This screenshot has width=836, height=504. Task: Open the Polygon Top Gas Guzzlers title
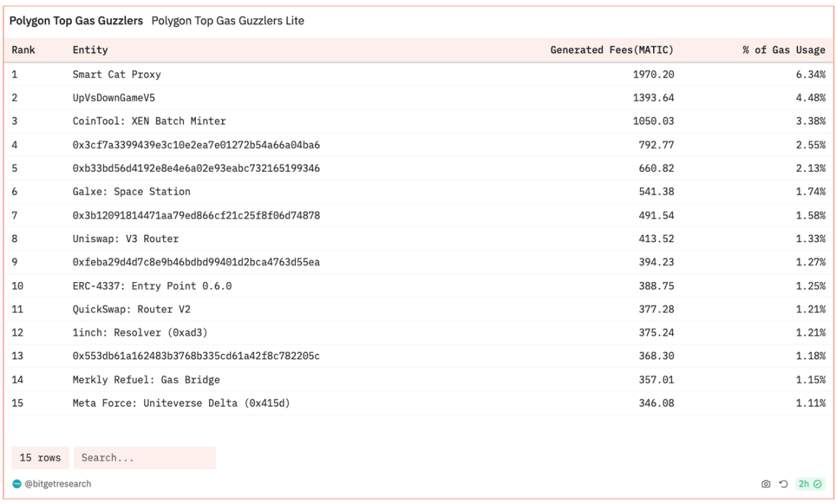point(76,21)
